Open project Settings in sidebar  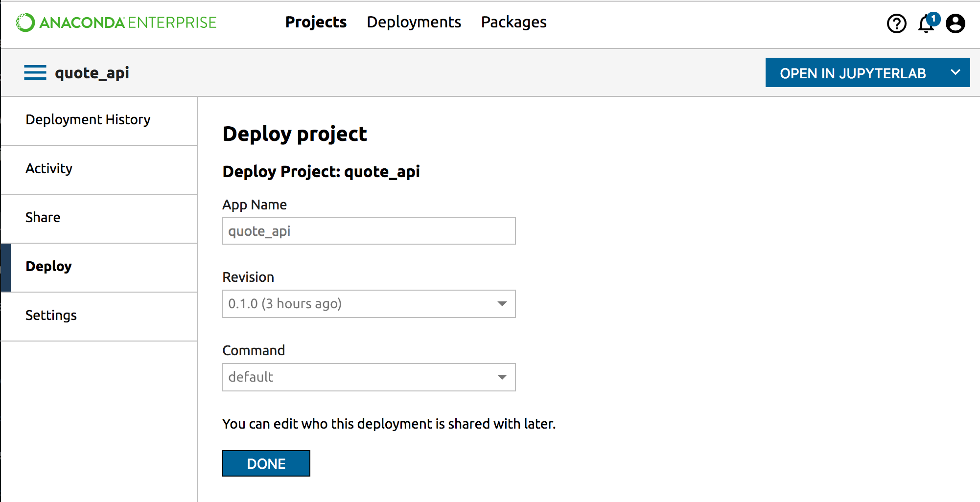pyautogui.click(x=51, y=316)
